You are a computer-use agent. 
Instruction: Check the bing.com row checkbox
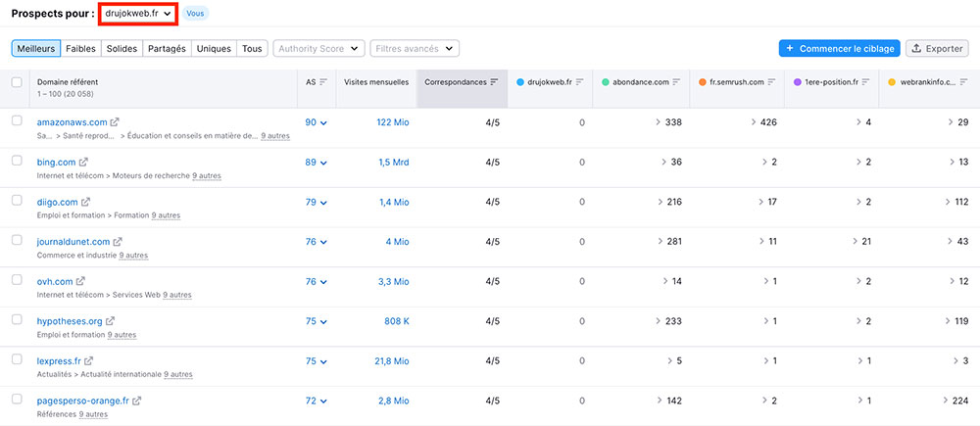[17, 161]
